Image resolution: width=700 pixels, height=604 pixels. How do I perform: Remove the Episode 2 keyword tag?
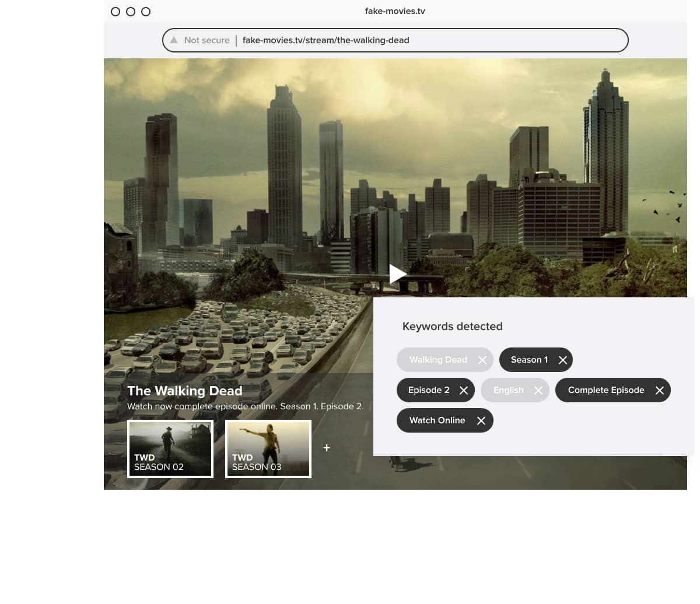(x=464, y=390)
